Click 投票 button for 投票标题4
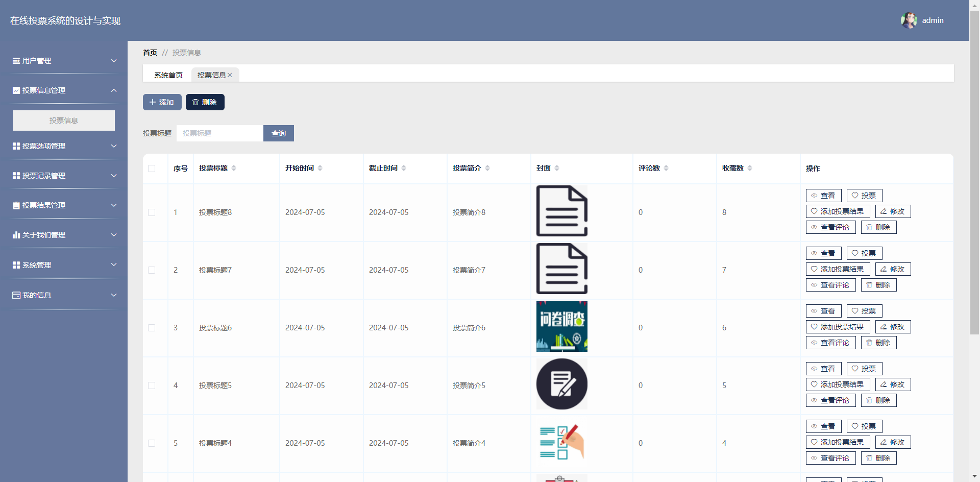Screen dimensions: 980x482 [865, 426]
